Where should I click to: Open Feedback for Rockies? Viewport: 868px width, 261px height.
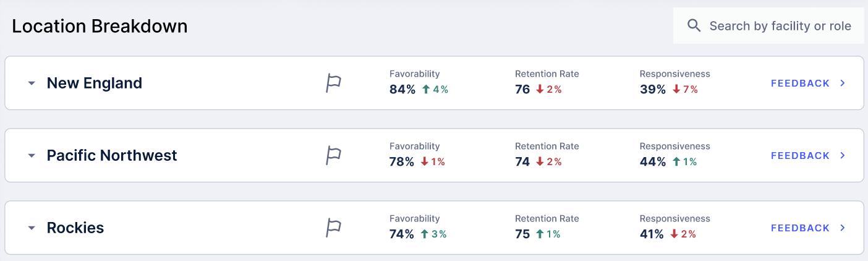click(800, 228)
